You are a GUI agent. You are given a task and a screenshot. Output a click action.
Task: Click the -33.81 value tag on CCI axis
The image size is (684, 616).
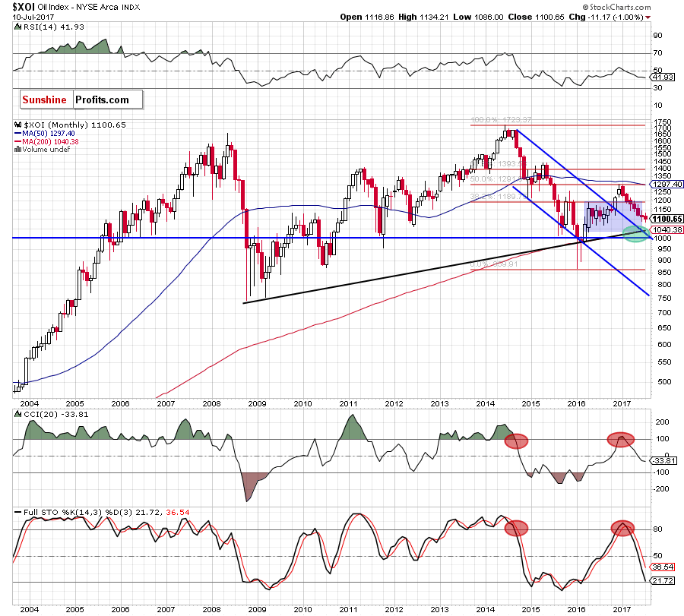click(663, 460)
